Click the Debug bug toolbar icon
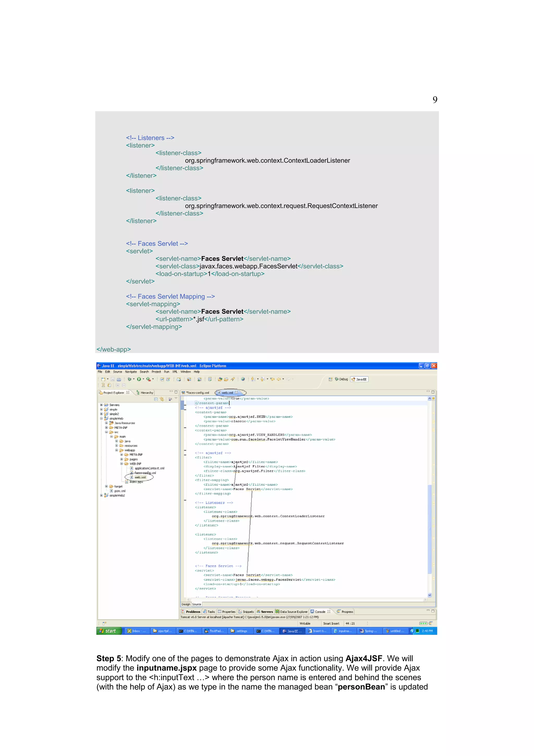The width and height of the screenshot is (534, 756). pyautogui.click(x=130, y=379)
